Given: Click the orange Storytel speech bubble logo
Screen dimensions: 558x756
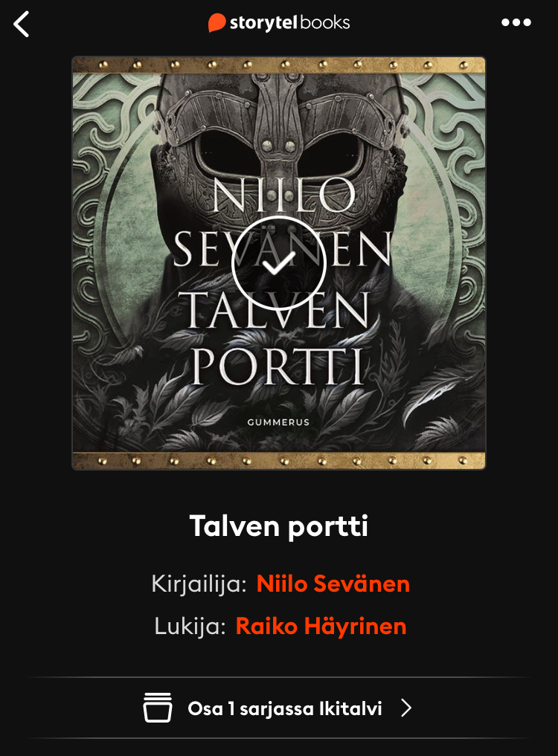Looking at the screenshot, I should [x=217, y=22].
